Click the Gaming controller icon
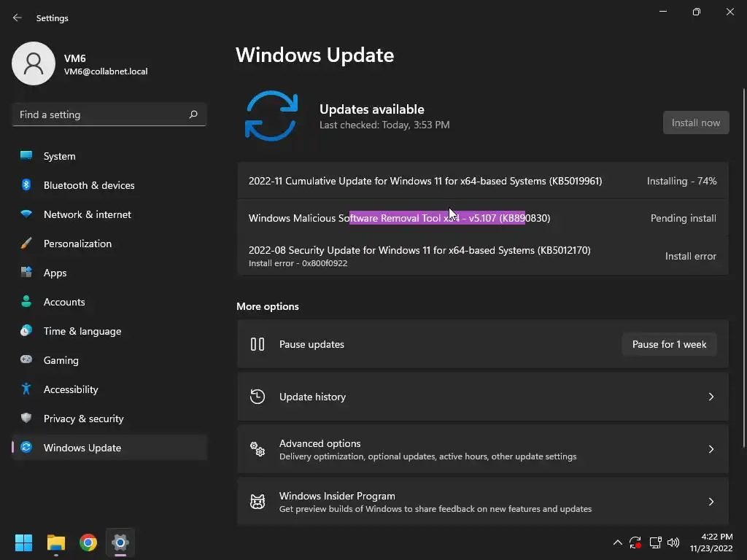This screenshot has width=747, height=560. [x=26, y=359]
